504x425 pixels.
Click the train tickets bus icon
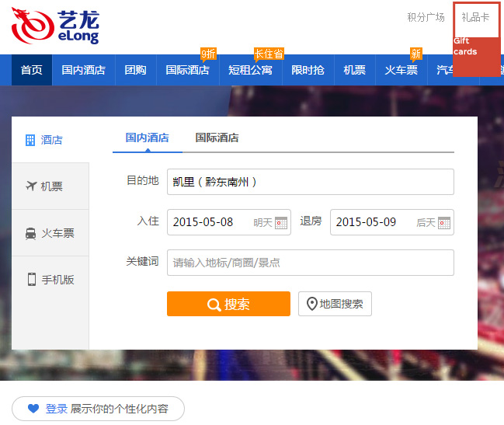pos(31,233)
